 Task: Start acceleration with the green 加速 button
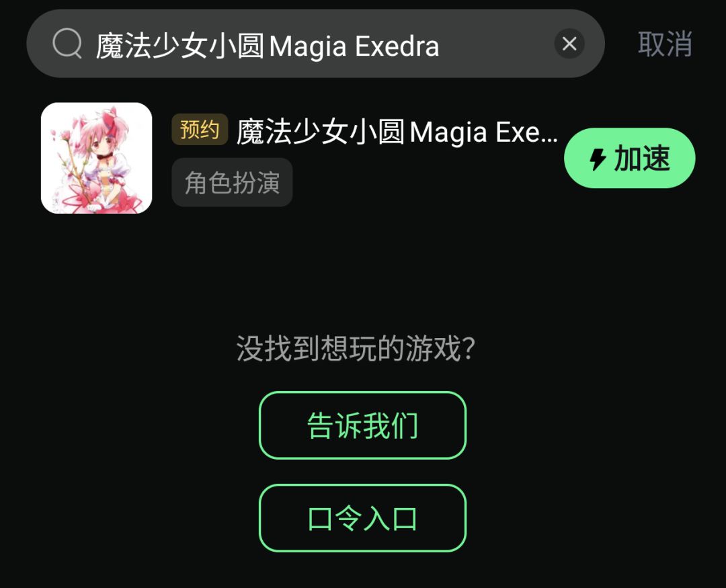[x=629, y=158]
